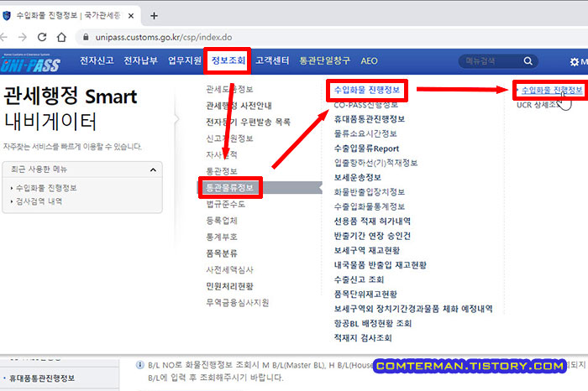Click the browser back arrow
The width and height of the screenshot is (588, 391).
(3, 37)
